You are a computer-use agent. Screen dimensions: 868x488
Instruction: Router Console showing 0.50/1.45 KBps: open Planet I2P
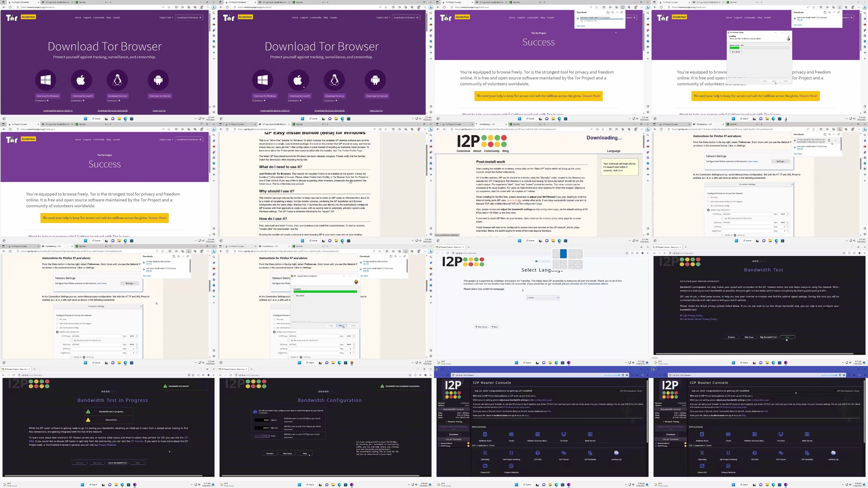click(x=702, y=468)
